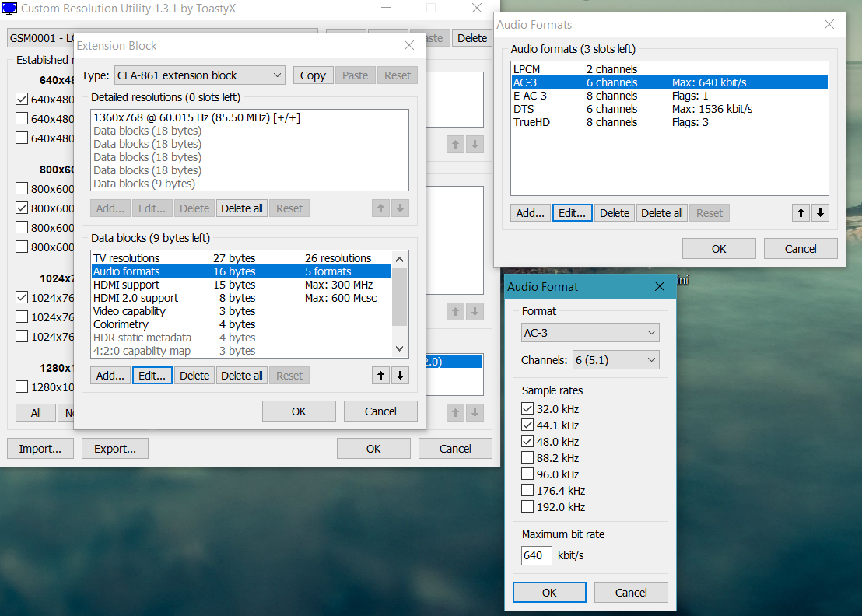This screenshot has height=616, width=862.
Task: Click Cancel in Audio Formats window
Action: (x=801, y=249)
